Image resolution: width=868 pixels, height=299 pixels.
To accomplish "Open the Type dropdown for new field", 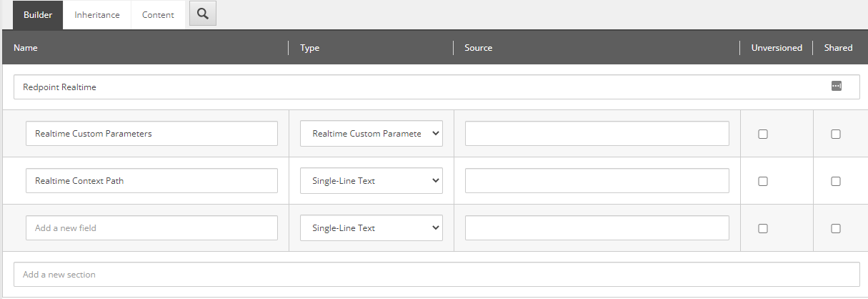I will [x=371, y=228].
